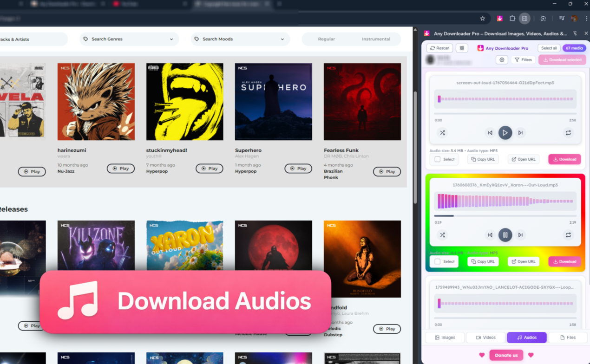Tick the Select checkbox for the scream-out-loud mp3
Viewport: 590px width, 364px height.
click(x=438, y=159)
